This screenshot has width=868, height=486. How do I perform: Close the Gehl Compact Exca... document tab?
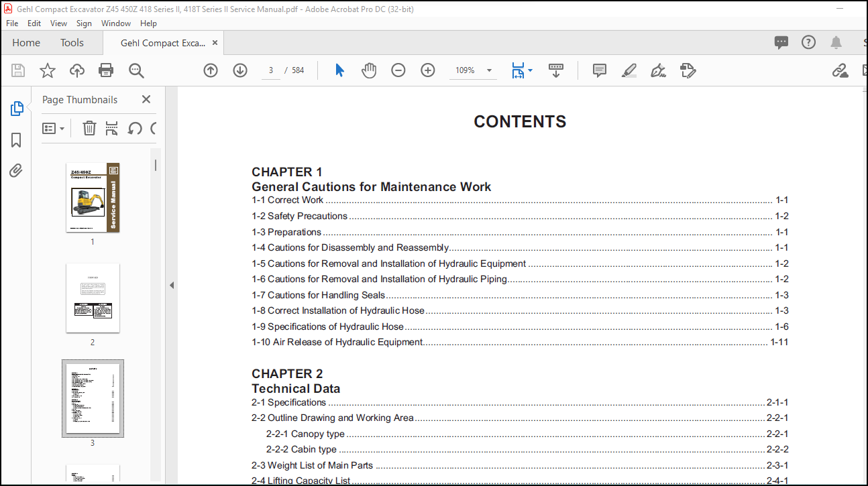[x=215, y=43]
